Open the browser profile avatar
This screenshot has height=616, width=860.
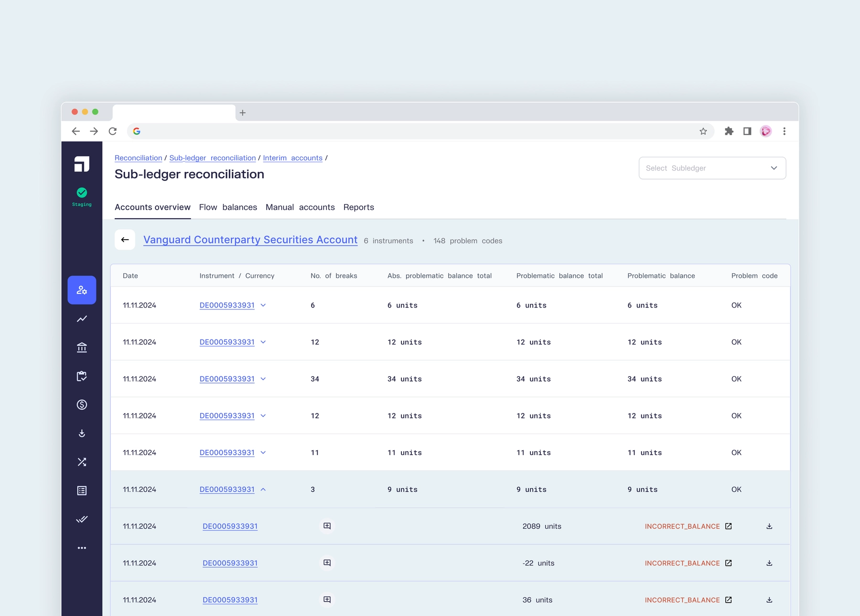tap(766, 131)
